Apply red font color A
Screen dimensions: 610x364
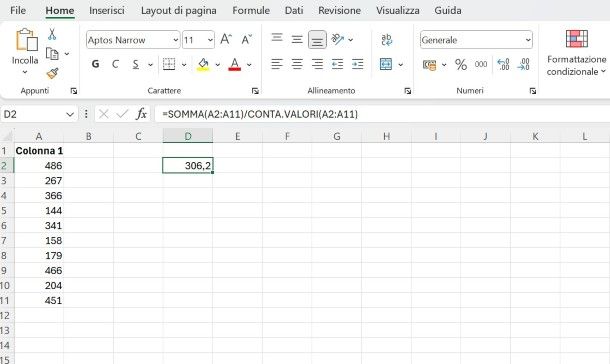235,64
